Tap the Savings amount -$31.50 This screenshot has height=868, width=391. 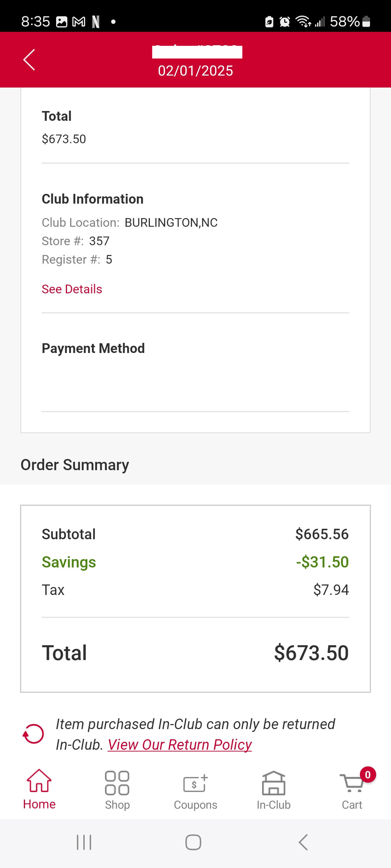pyautogui.click(x=322, y=562)
